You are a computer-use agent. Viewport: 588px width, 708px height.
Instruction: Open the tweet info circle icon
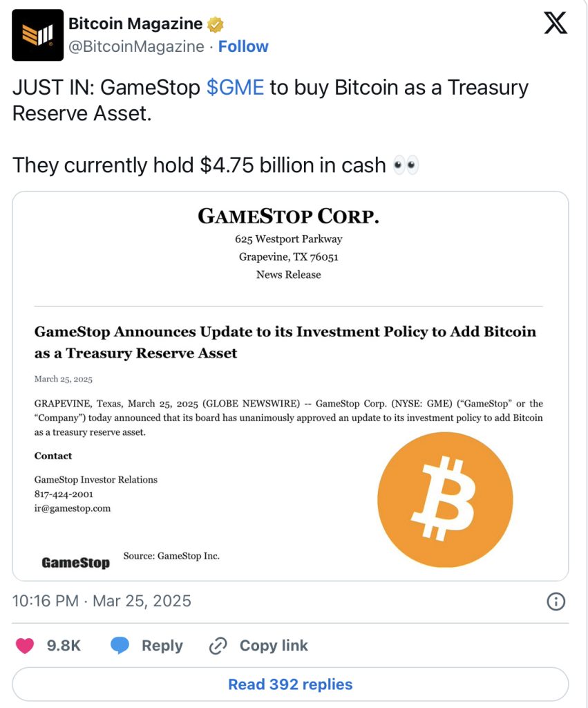click(556, 602)
